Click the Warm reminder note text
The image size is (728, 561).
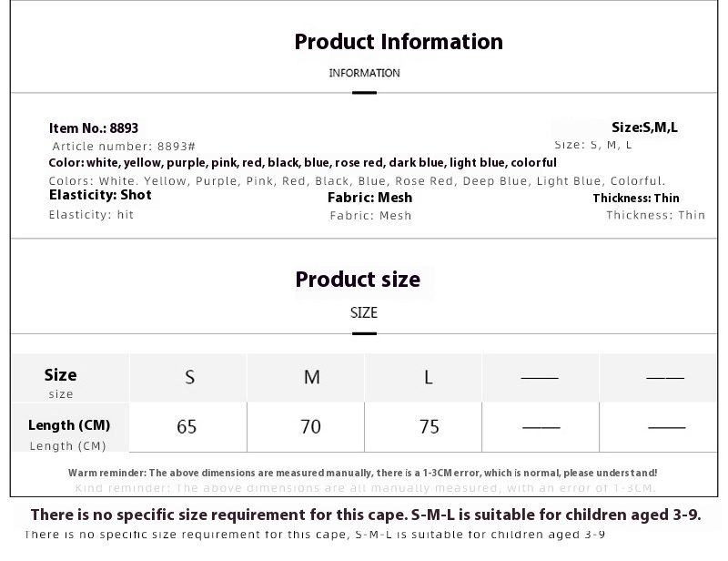362,474
